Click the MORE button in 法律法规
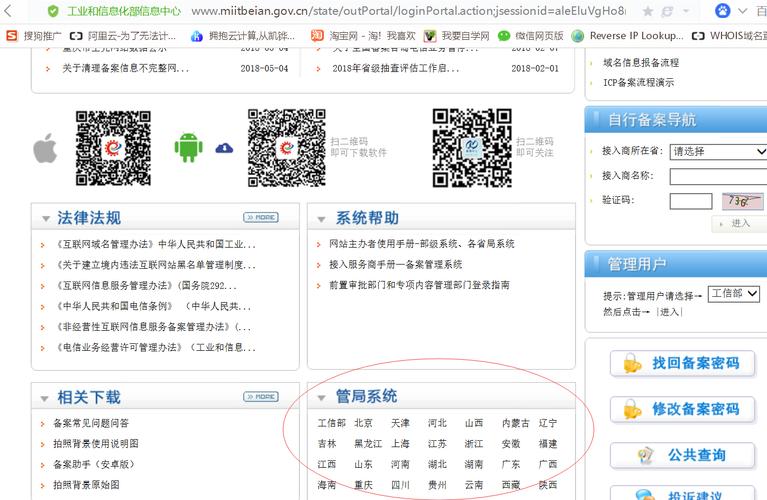 (x=261, y=217)
